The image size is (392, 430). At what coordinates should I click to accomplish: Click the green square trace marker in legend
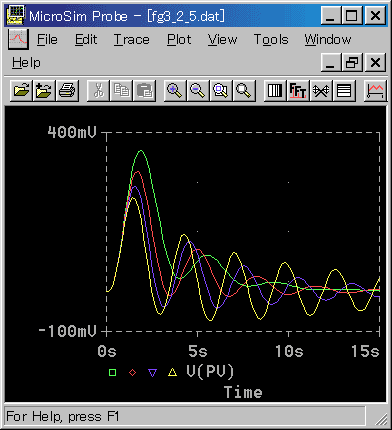(112, 372)
